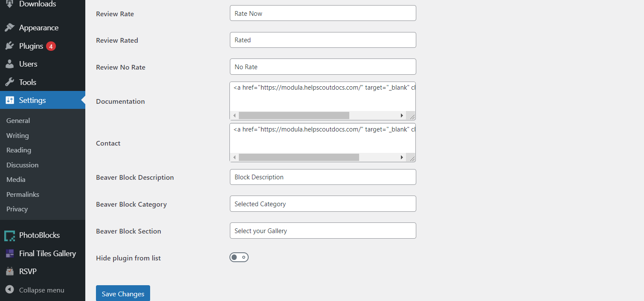Click the RSVP calendar icon
The height and width of the screenshot is (301, 644).
9,272
